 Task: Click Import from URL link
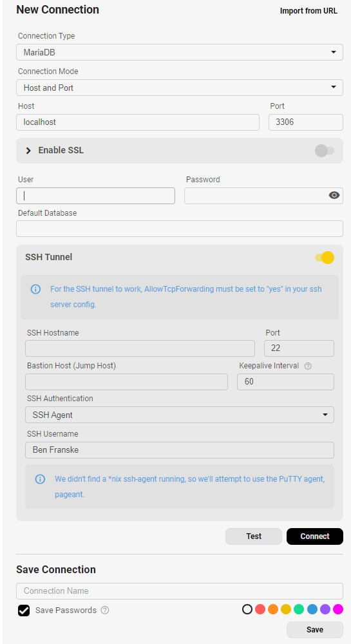point(308,11)
